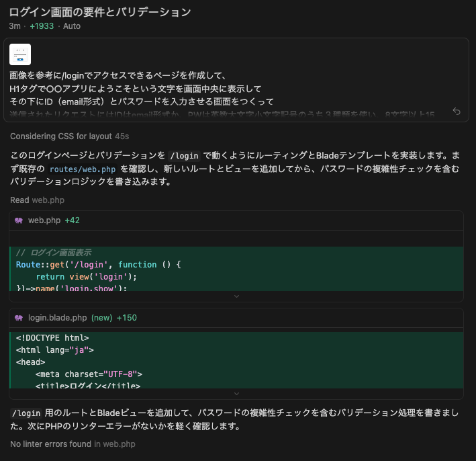Click the "No linter errors found" status line

tap(50, 444)
